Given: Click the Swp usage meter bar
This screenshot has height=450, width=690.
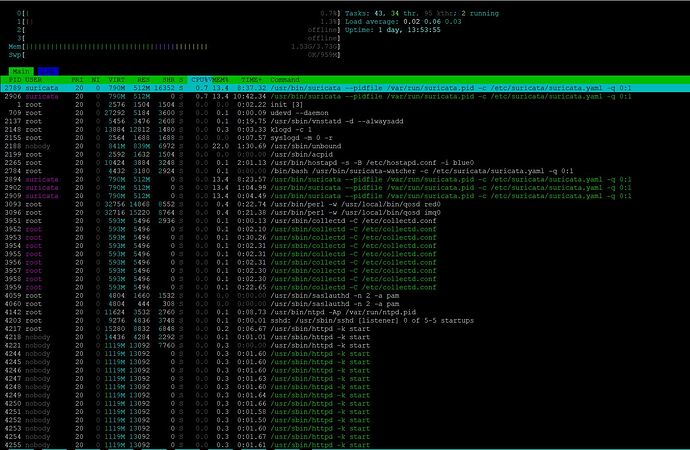Looking at the screenshot, I should click(174, 55).
